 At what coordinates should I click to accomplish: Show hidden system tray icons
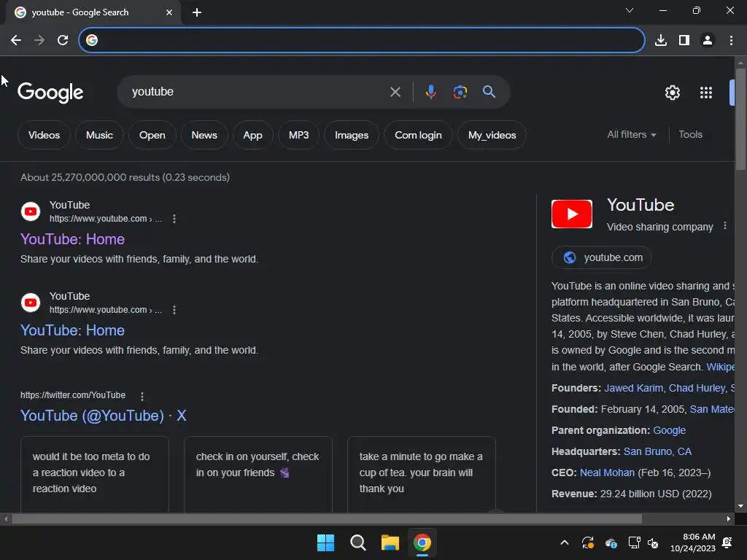point(565,542)
